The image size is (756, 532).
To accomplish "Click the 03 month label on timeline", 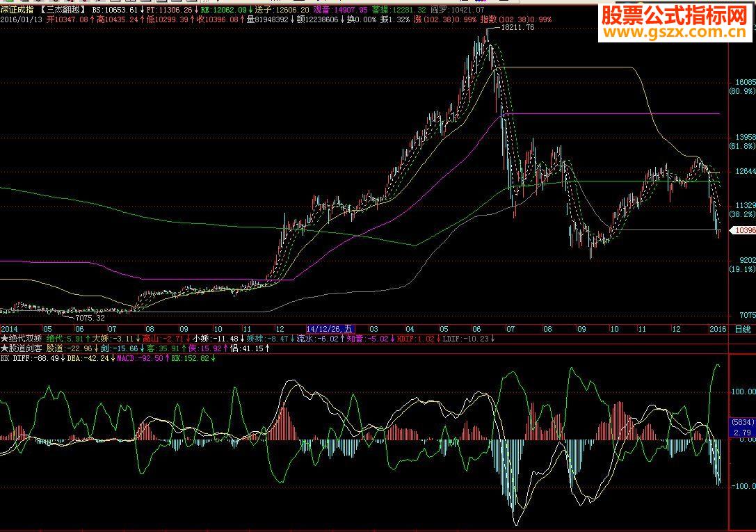I will click(x=373, y=329).
